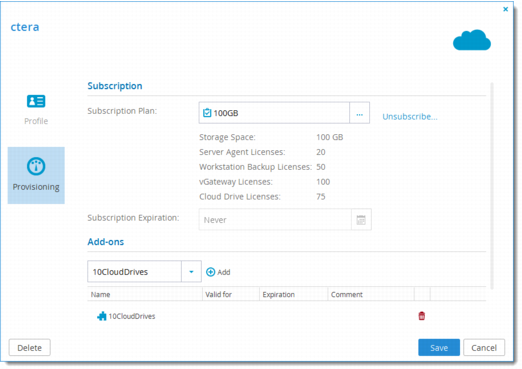Switch to the Provisioning tab
The height and width of the screenshot is (369, 522).
pyautogui.click(x=36, y=175)
